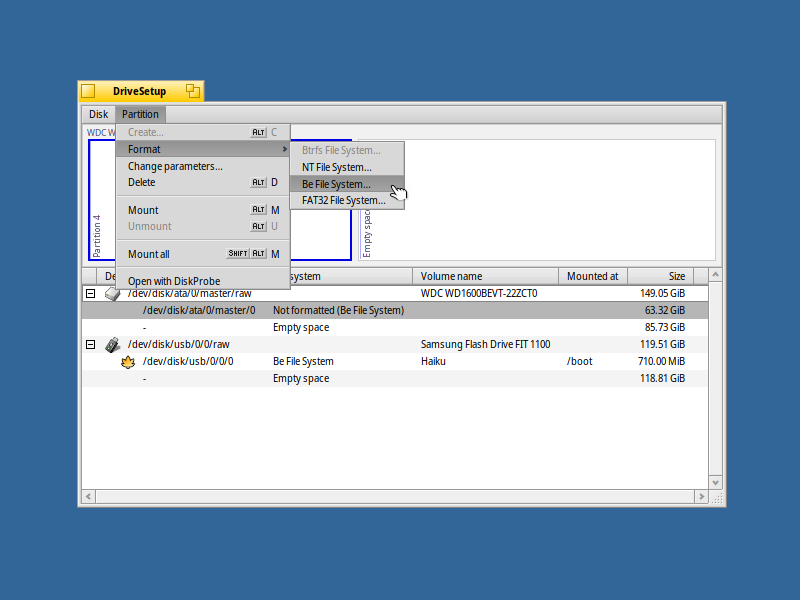Click the Haiku volume name cell

click(433, 361)
